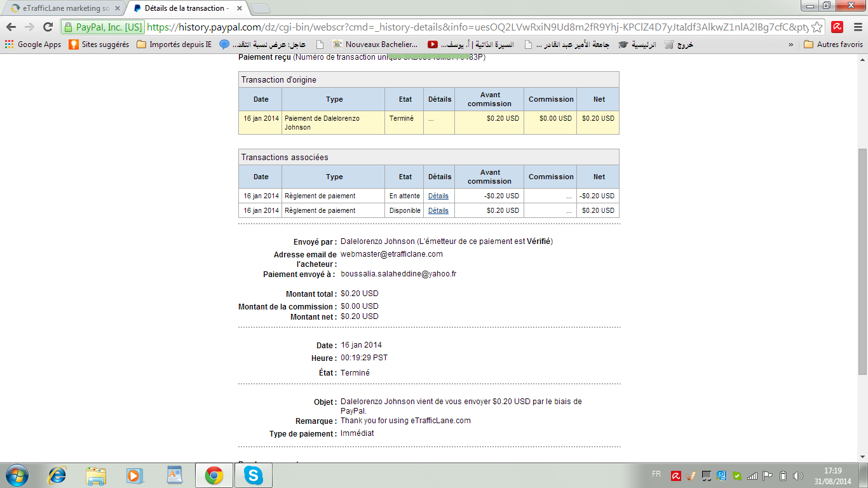The width and height of the screenshot is (868, 488).
Task: Click the webmaster@etrafficlane.com email address
Action: (x=391, y=254)
